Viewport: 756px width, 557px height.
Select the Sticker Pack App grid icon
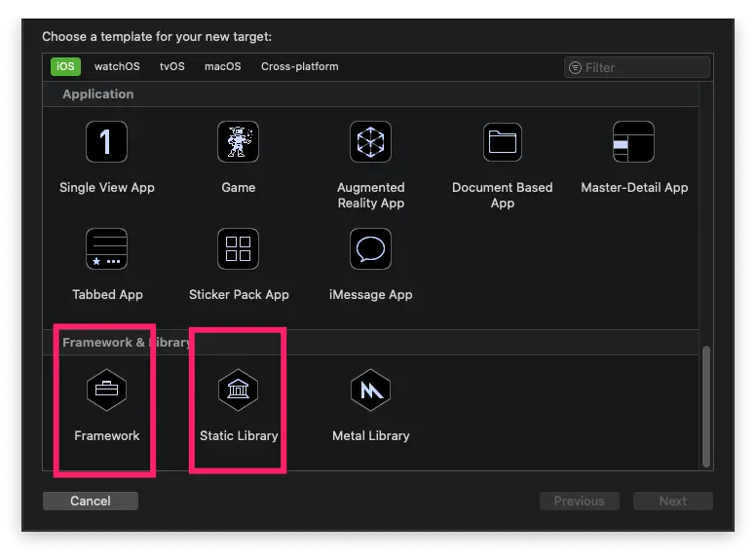tap(238, 248)
